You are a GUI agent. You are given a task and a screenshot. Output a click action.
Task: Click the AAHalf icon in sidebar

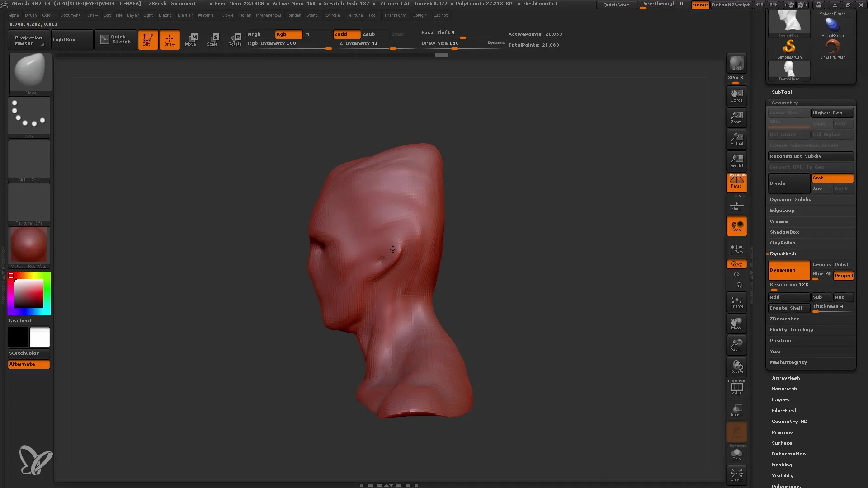point(737,160)
